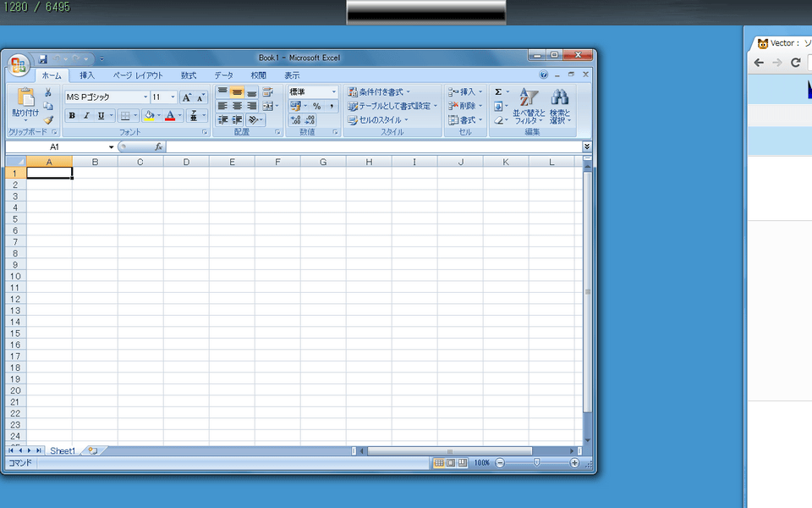Toggle middle vertical alignment
The width and height of the screenshot is (812, 508).
click(x=237, y=91)
